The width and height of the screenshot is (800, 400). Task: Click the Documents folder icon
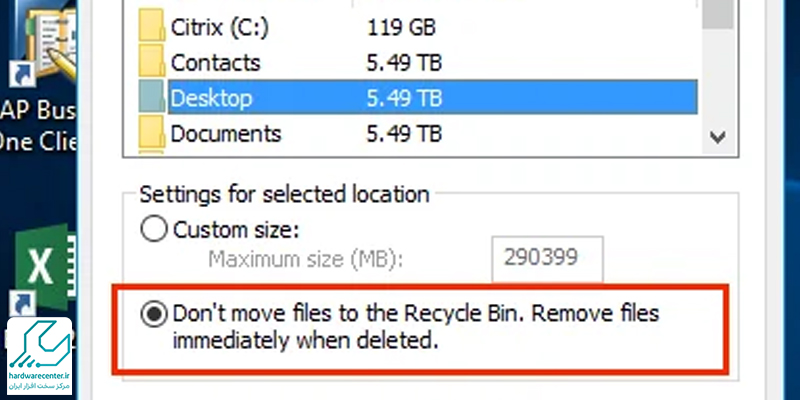tap(152, 133)
